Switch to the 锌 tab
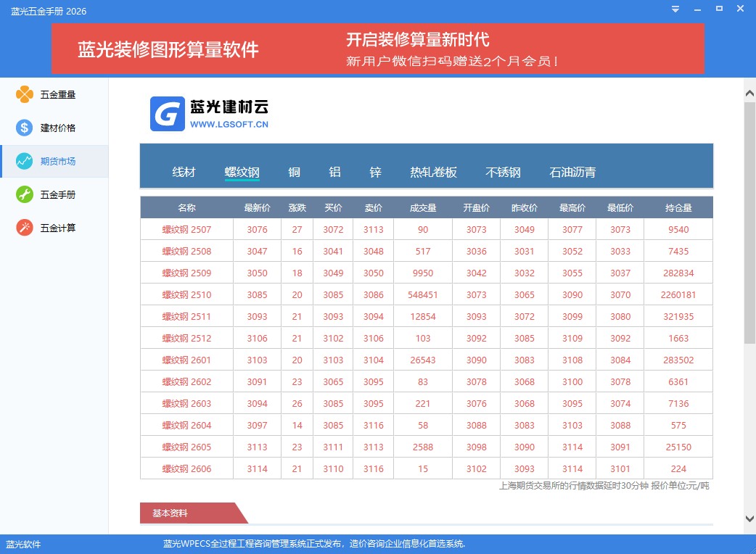Screen dimensions: 756x554 [x=375, y=173]
